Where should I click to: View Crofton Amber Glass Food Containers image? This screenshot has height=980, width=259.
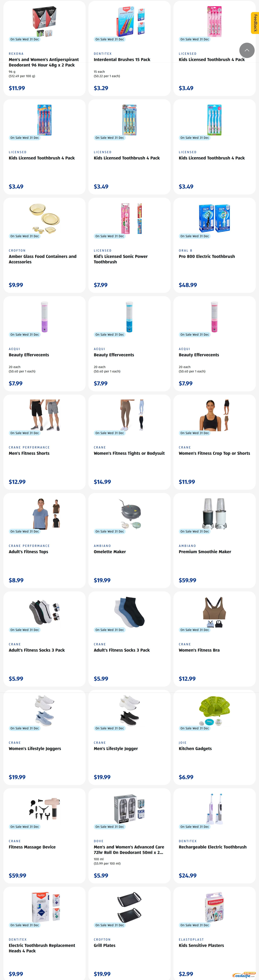coord(44,218)
